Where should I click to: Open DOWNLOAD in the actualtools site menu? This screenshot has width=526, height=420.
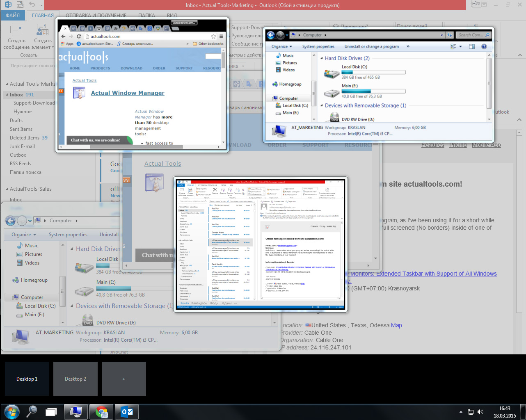(131, 68)
